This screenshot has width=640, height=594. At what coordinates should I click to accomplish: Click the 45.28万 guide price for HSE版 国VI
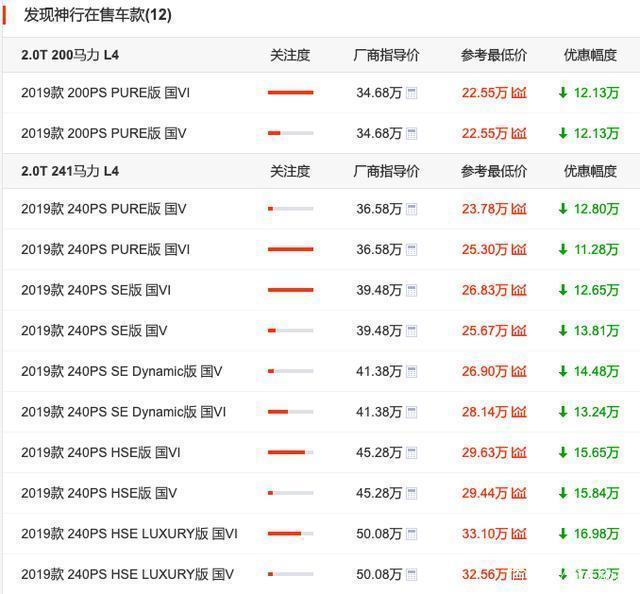coord(379,453)
